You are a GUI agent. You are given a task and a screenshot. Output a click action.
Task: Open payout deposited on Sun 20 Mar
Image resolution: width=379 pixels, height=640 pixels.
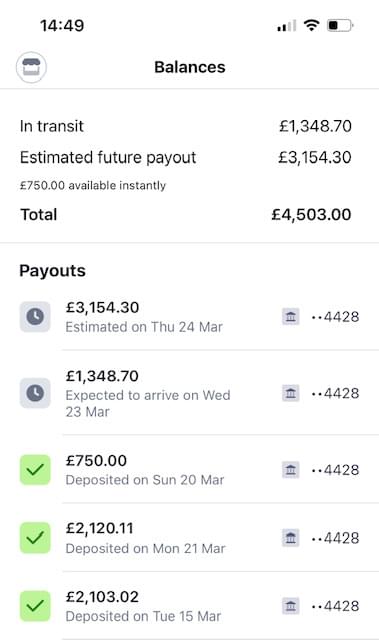pyautogui.click(x=189, y=470)
